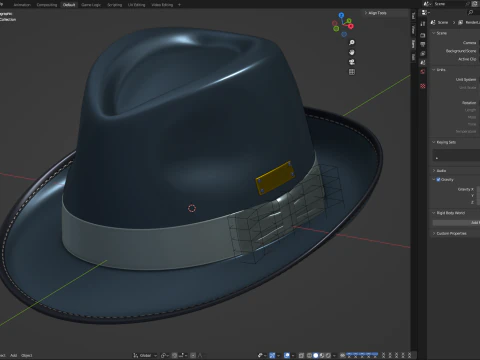Switch to Default workspace tab
480x360 pixels.
click(x=69, y=5)
